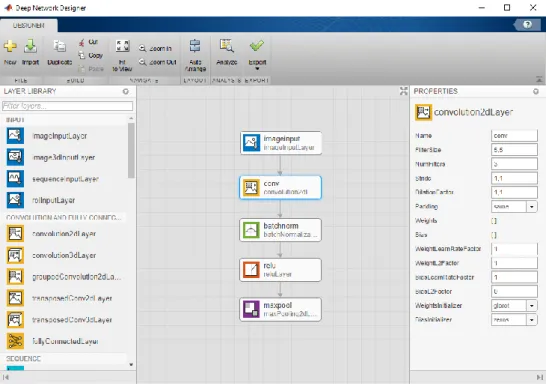Click the Filter layers search field

[68, 106]
